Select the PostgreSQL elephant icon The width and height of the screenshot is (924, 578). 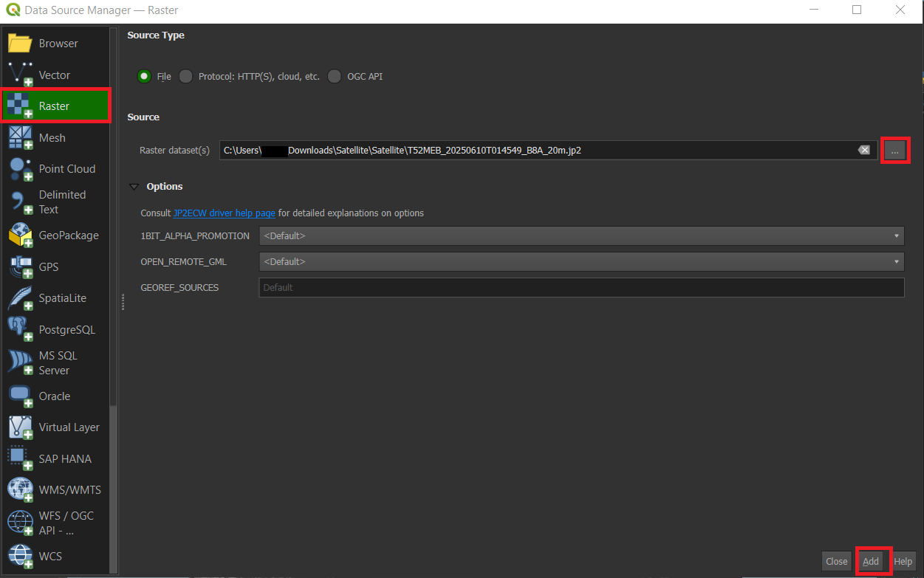click(21, 329)
